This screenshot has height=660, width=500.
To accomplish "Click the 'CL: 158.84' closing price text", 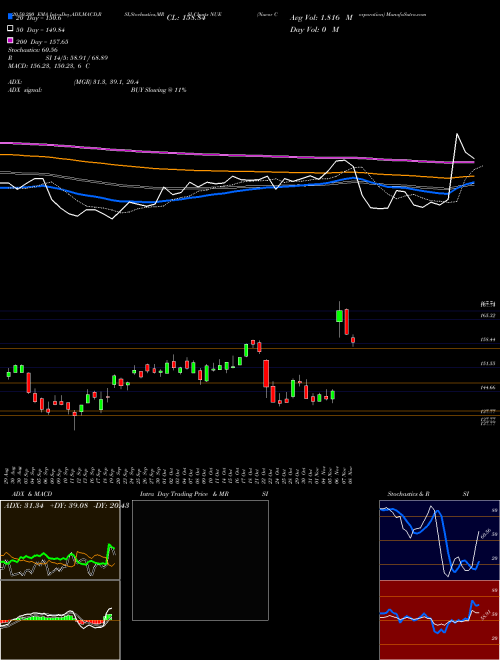I will 186,18.
